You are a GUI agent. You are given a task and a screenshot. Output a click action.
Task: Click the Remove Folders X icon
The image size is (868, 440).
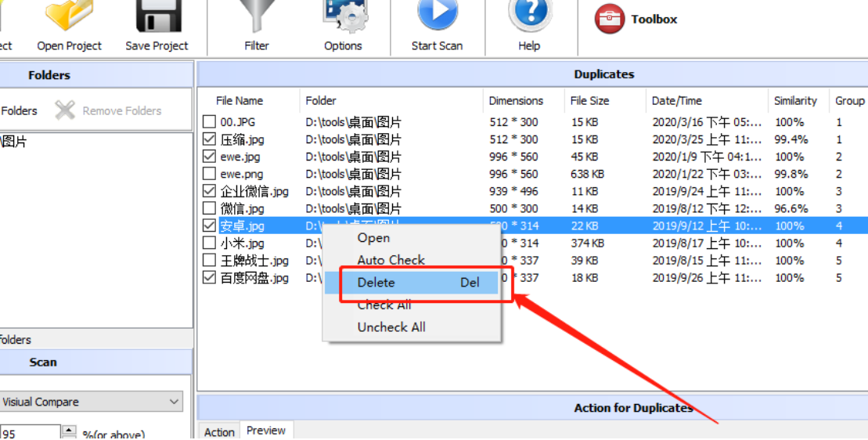click(x=65, y=111)
